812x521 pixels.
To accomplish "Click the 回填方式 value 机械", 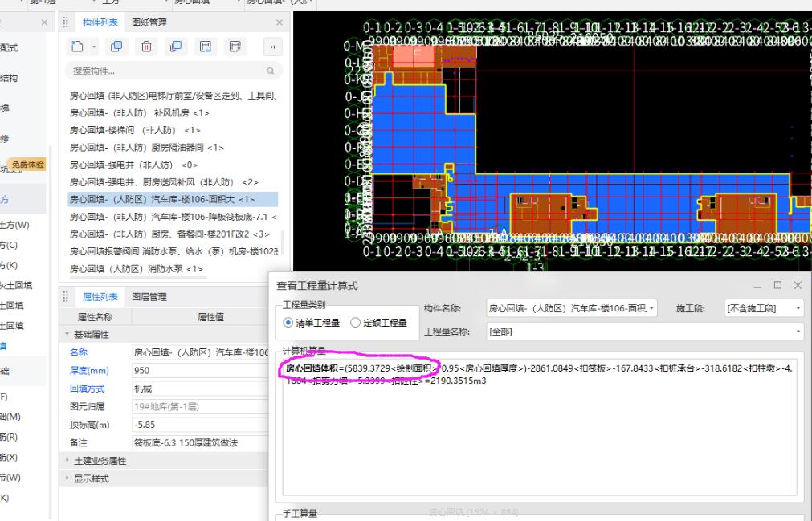I will (x=201, y=389).
